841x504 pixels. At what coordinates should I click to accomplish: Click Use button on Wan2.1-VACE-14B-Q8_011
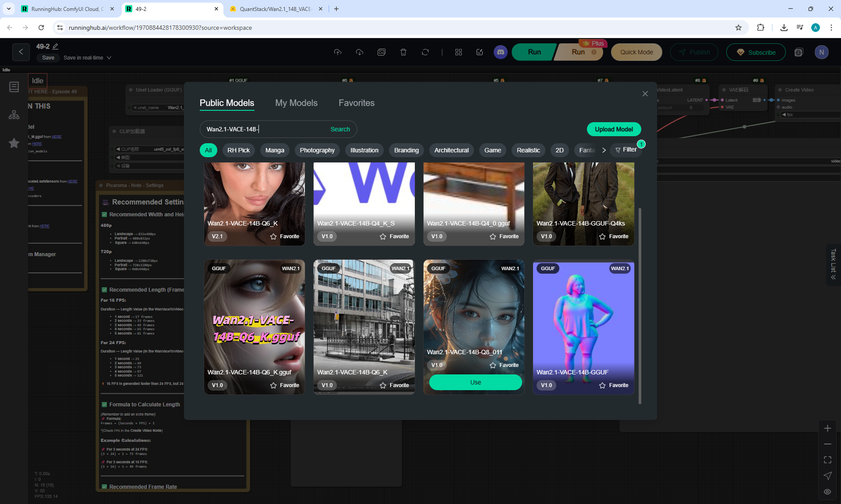pos(475,382)
